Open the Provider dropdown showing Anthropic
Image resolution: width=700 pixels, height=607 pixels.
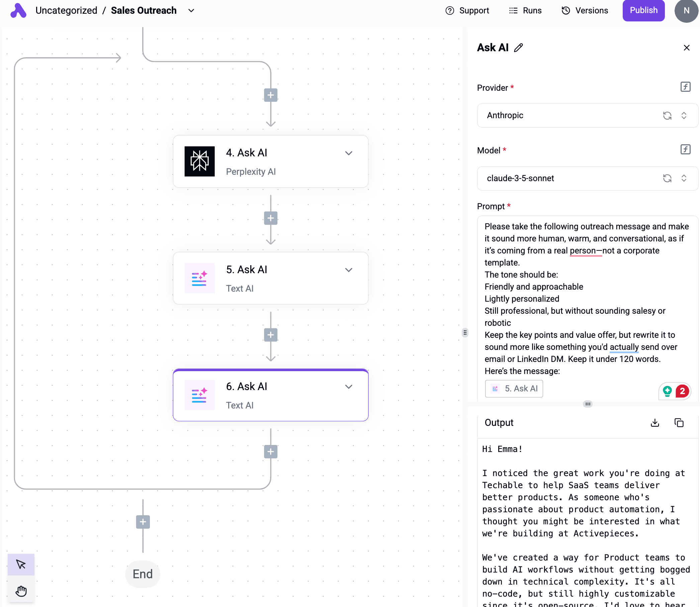coord(587,116)
